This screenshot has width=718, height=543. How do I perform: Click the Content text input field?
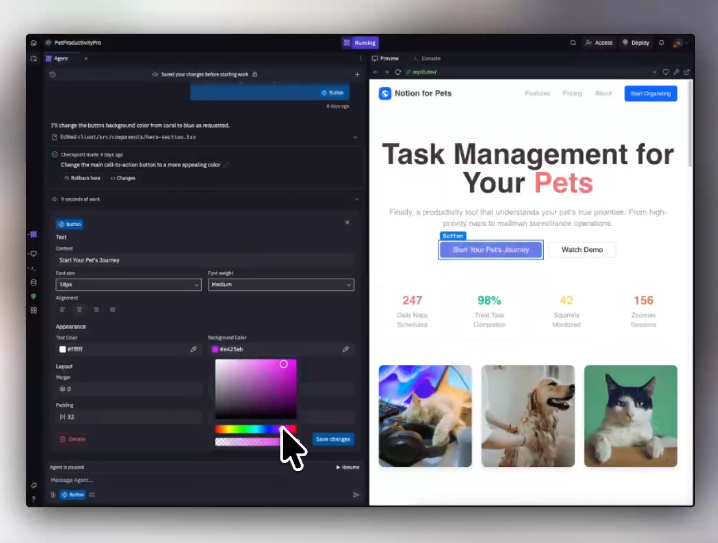click(205, 260)
